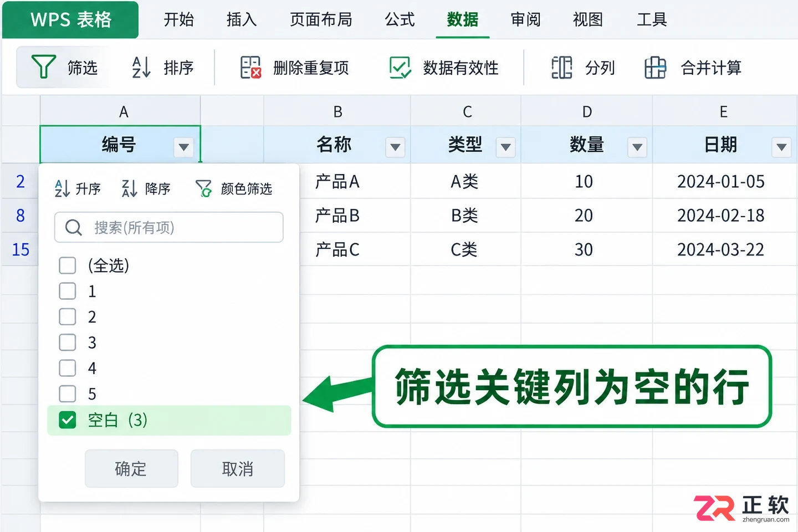Dismiss the filter panel with 取消
Image resolution: width=798 pixels, height=532 pixels.
coord(238,469)
